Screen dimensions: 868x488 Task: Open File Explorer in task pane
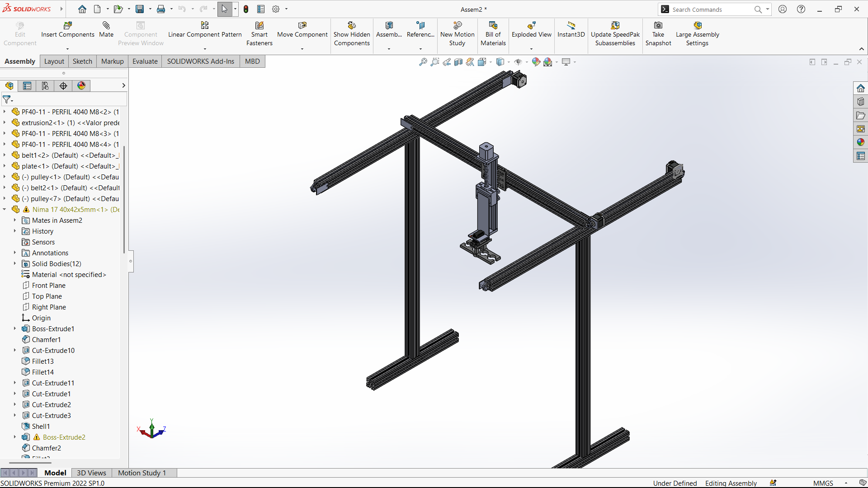861,115
